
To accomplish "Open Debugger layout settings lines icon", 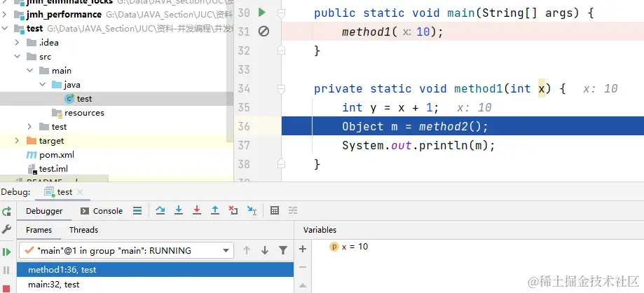I will (x=137, y=211).
